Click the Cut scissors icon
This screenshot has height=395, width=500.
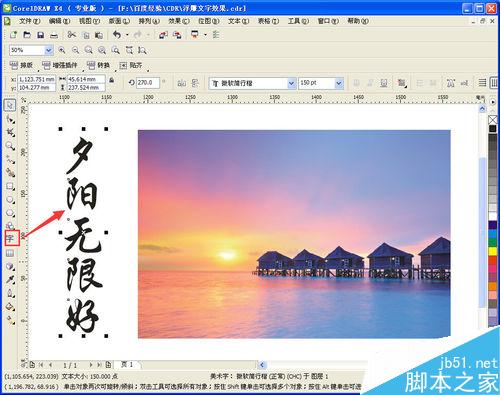click(72, 35)
